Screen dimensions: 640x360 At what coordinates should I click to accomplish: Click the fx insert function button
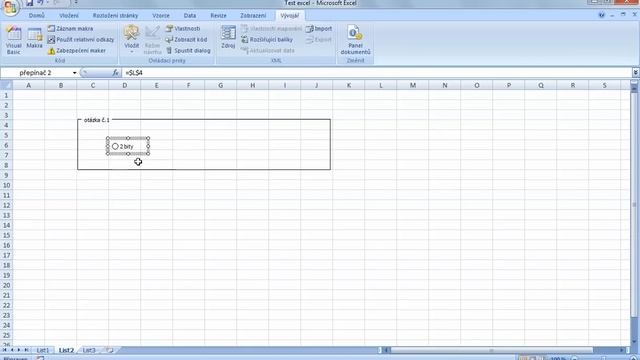pyautogui.click(x=116, y=73)
